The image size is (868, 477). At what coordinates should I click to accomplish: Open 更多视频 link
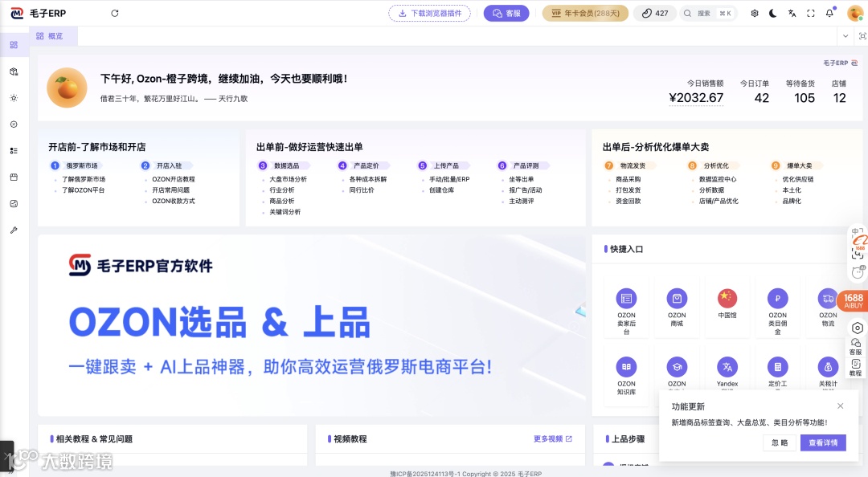point(552,438)
